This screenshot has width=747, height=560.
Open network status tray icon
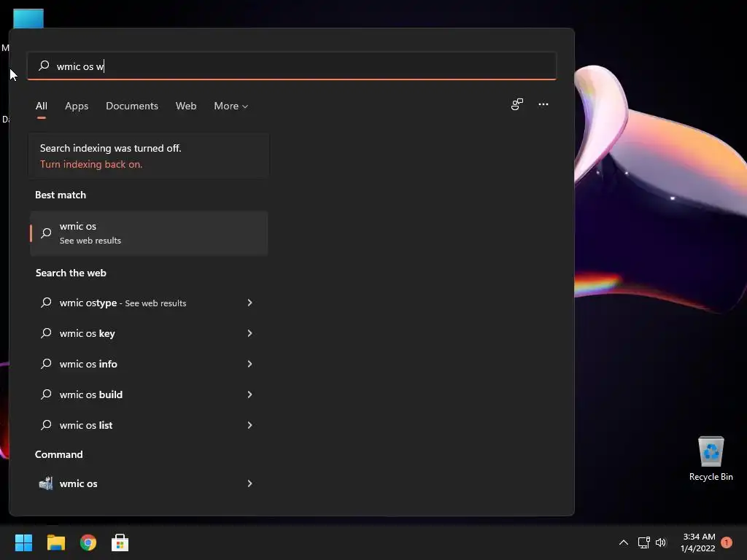pyautogui.click(x=643, y=542)
